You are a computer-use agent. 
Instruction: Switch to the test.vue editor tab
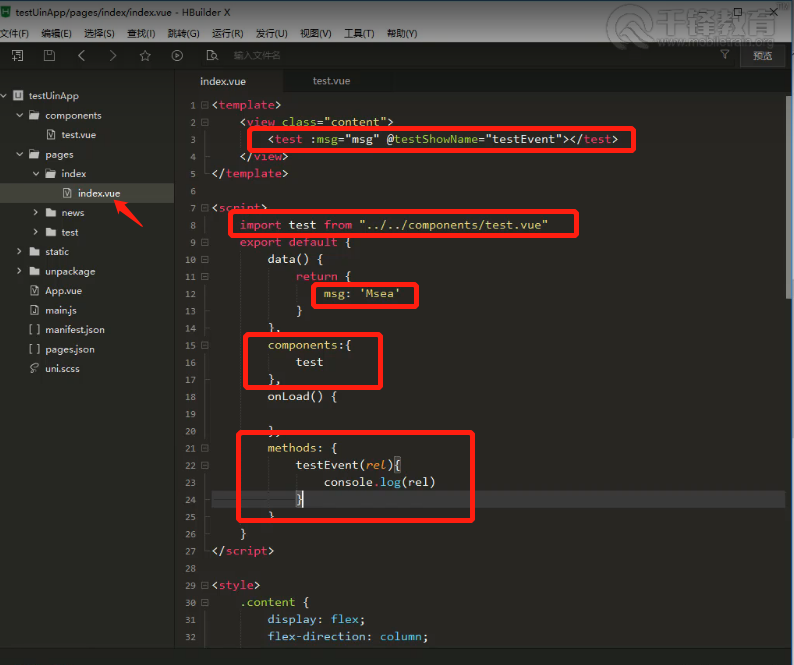pos(331,81)
